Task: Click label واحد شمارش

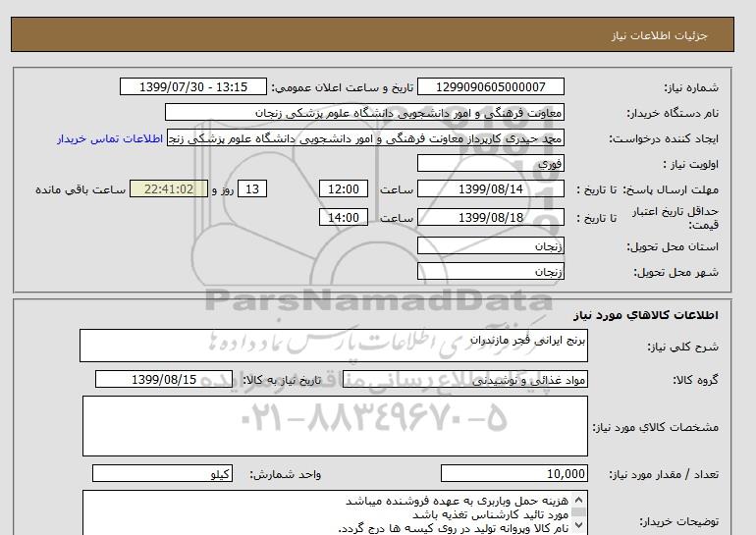Action: tap(285, 475)
